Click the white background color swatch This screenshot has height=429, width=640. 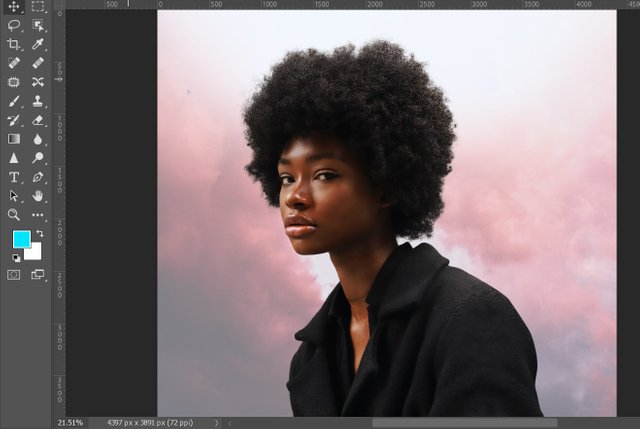tap(36, 254)
